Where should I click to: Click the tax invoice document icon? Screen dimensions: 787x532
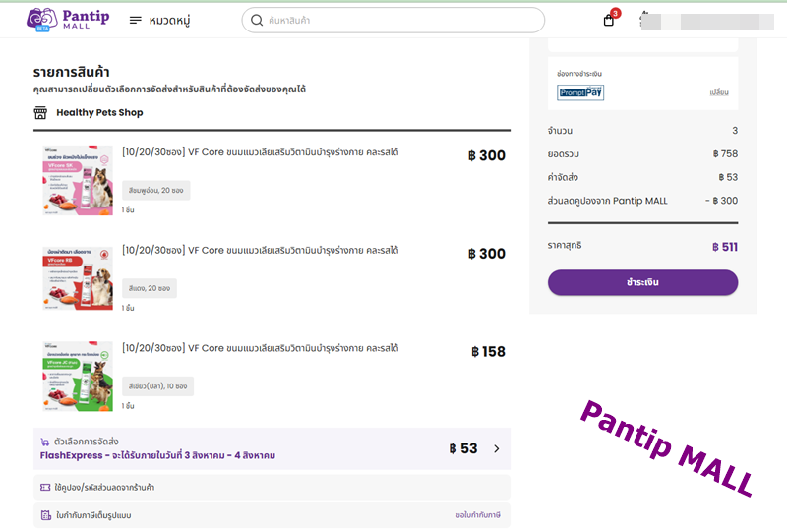coord(45,515)
